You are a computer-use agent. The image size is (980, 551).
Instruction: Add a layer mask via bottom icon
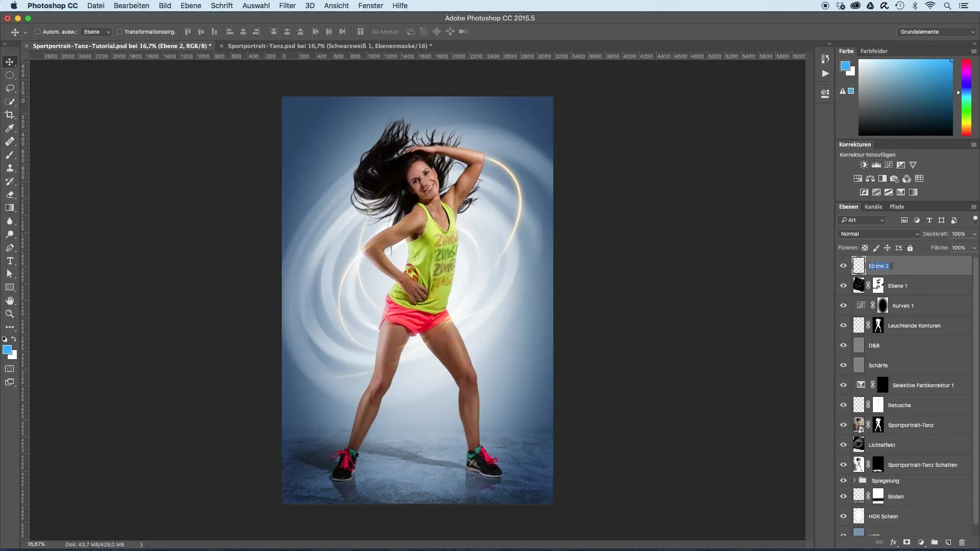(907, 542)
